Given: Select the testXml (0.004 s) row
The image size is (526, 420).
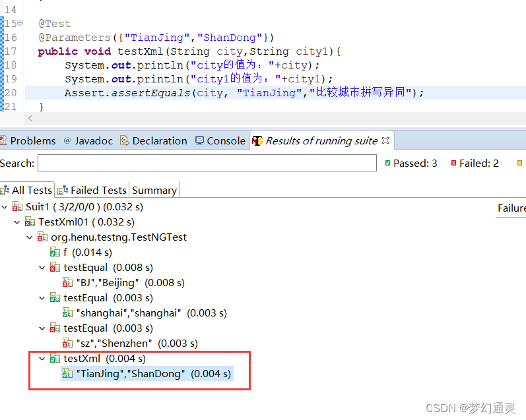Looking at the screenshot, I should 105,358.
